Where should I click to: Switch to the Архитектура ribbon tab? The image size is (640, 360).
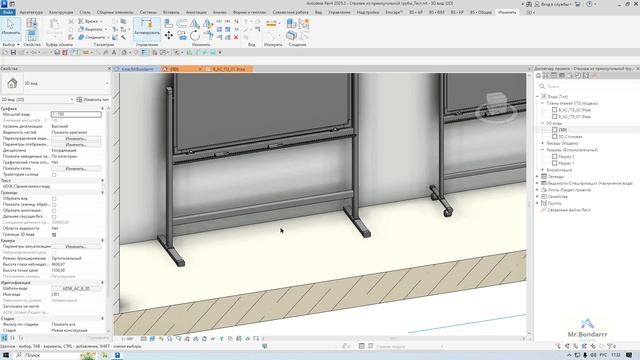[31, 12]
